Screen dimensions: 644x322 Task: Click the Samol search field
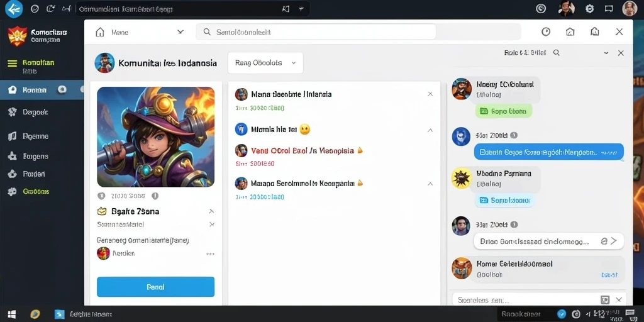point(316,31)
